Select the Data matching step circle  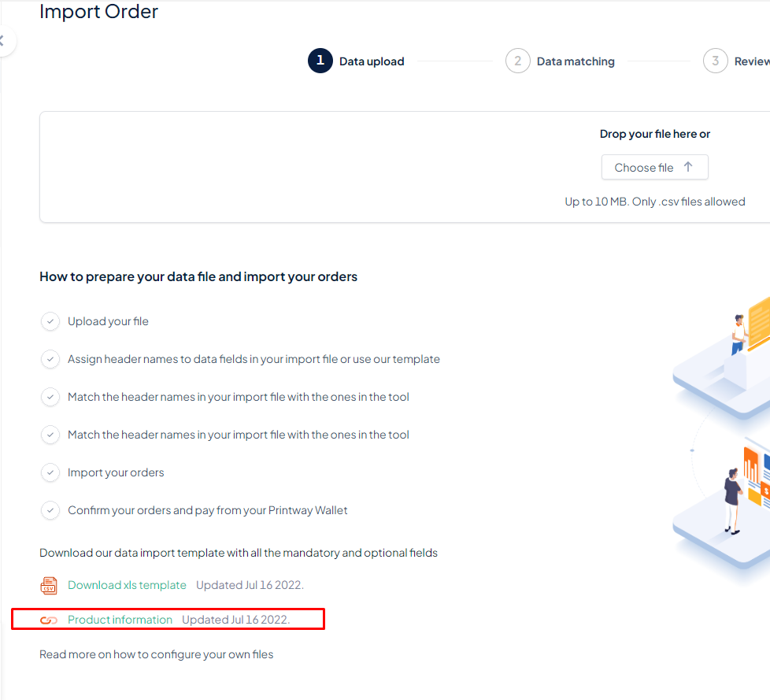[x=516, y=61]
